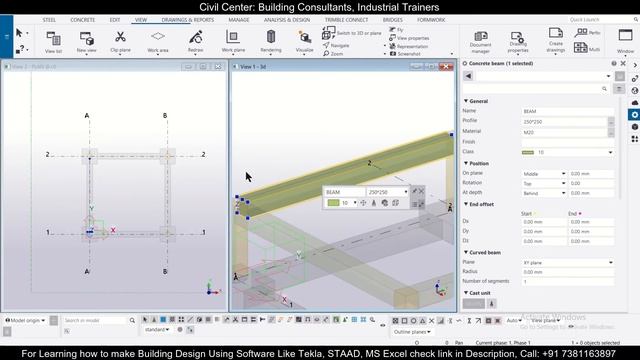This screenshot has width=640, height=360.
Task: Toggle the blue select parts switch
Action: [163, 320]
